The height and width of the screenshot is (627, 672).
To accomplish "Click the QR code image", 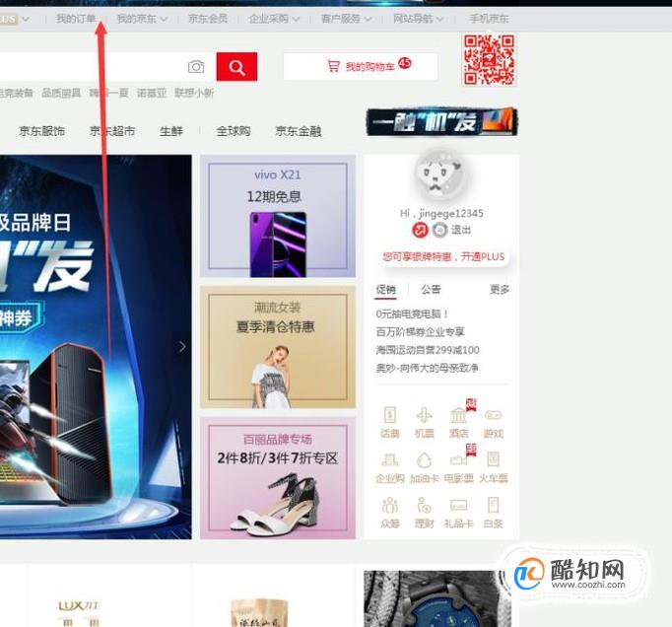I will 489,59.
